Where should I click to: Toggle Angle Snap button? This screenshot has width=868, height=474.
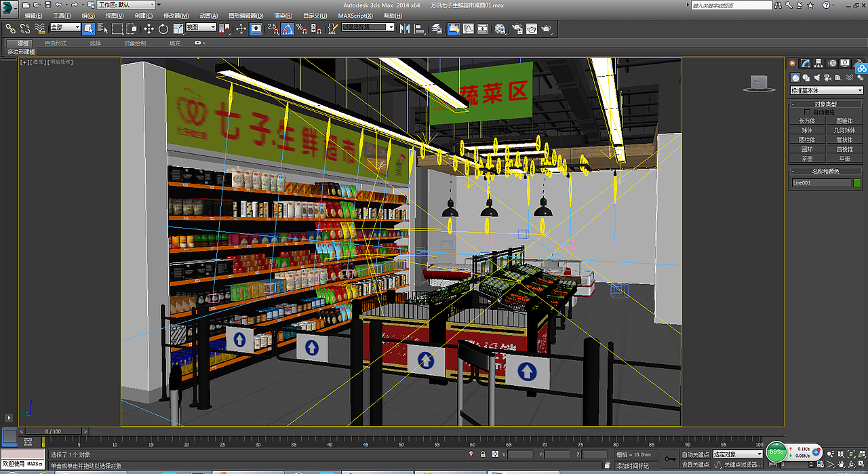pyautogui.click(x=288, y=28)
